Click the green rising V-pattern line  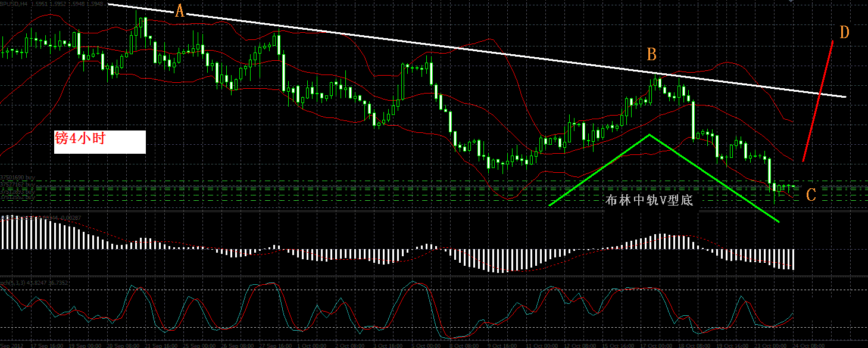(598, 170)
